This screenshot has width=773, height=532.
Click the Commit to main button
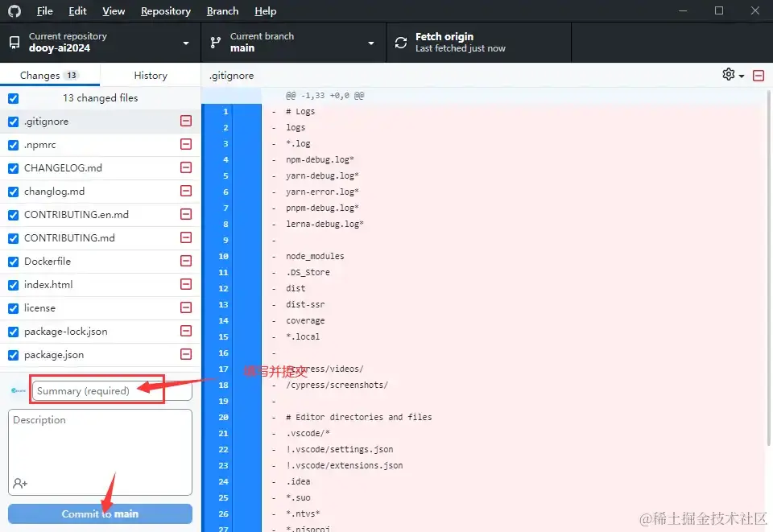pyautogui.click(x=100, y=513)
